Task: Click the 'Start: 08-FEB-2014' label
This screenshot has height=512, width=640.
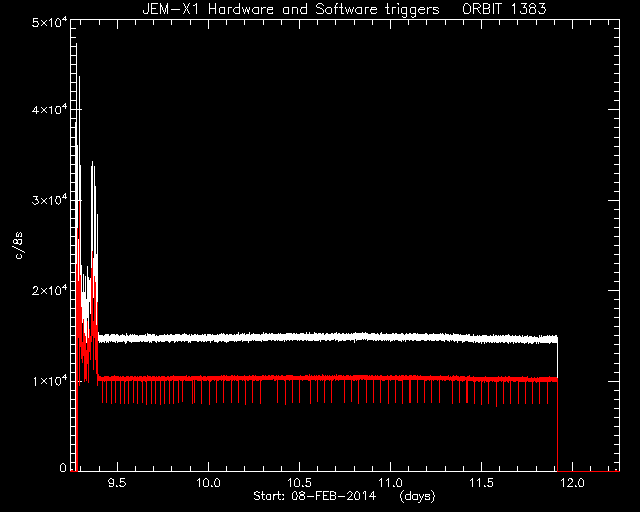Action: point(314,496)
